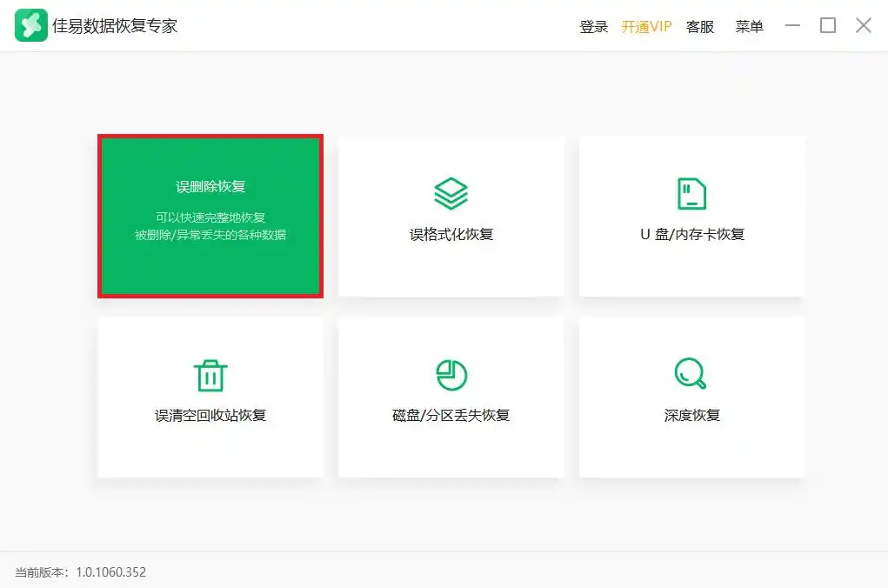Image resolution: width=888 pixels, height=588 pixels.
Task: Contact support via 客服
Action: 700,27
